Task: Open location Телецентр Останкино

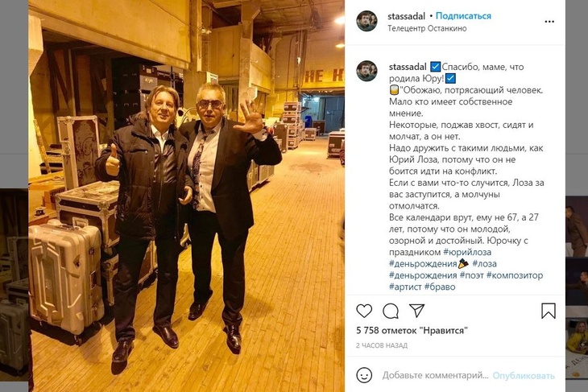Action: coord(427,28)
